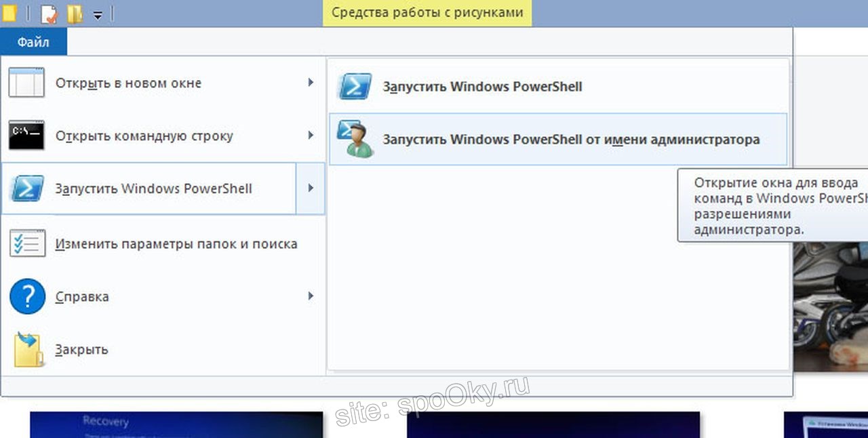Viewport: 868px width, 438px height.
Task: Expand the Открыть командную строку submenu arrow
Action: tap(311, 136)
